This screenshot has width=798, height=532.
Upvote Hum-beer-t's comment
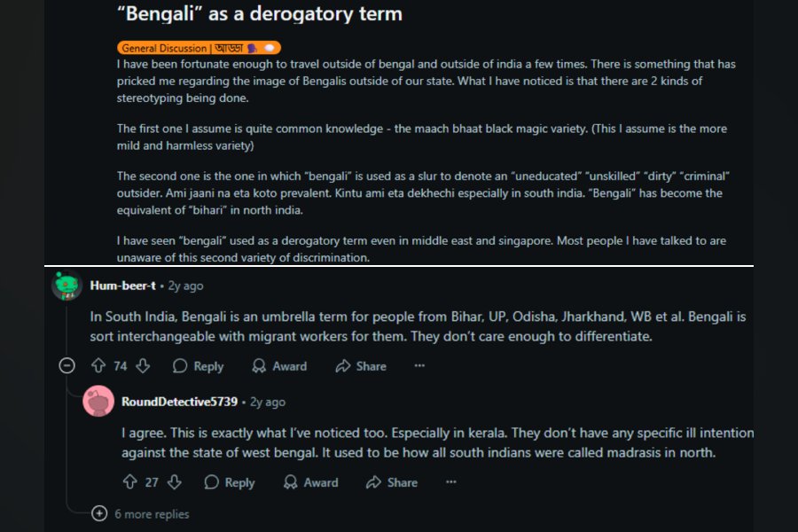[x=98, y=365]
